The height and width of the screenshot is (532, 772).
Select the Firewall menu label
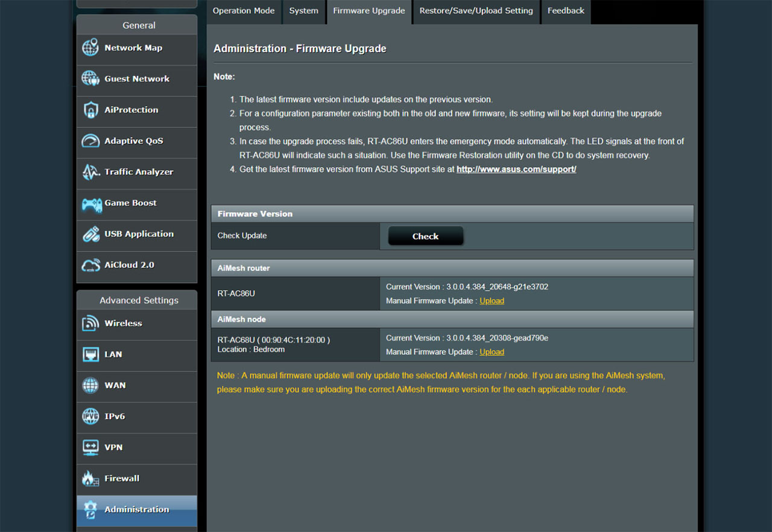click(122, 478)
